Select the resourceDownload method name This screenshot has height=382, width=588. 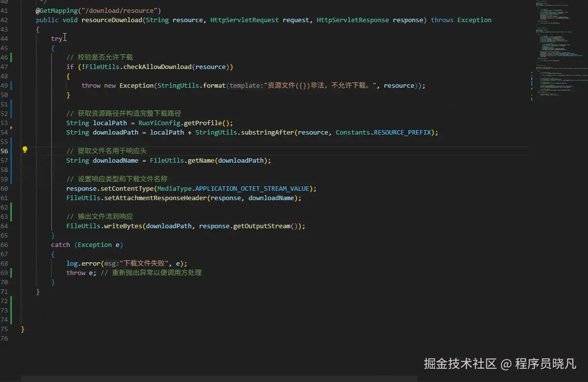point(112,20)
